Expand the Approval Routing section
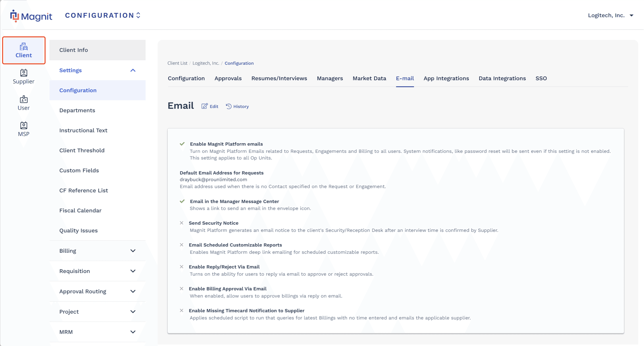Screen dimensions: 644x346 133,292
